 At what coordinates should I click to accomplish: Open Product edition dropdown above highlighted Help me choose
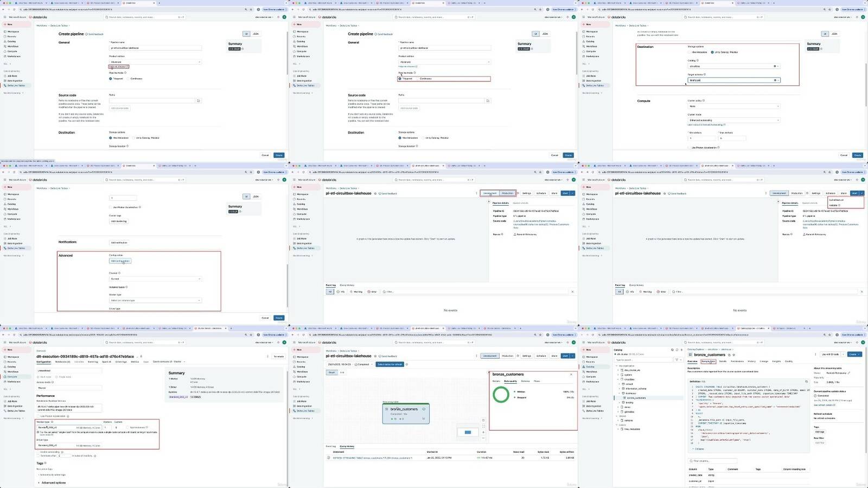[x=155, y=61]
